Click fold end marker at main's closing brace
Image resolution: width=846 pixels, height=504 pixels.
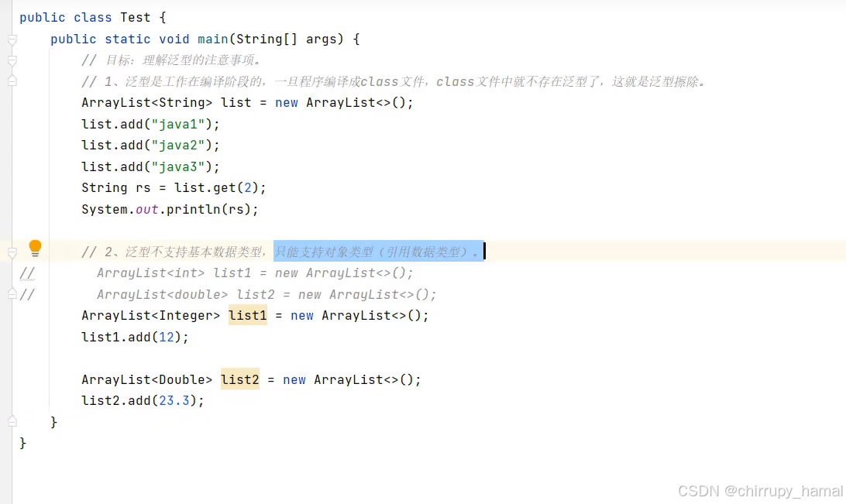point(12,421)
